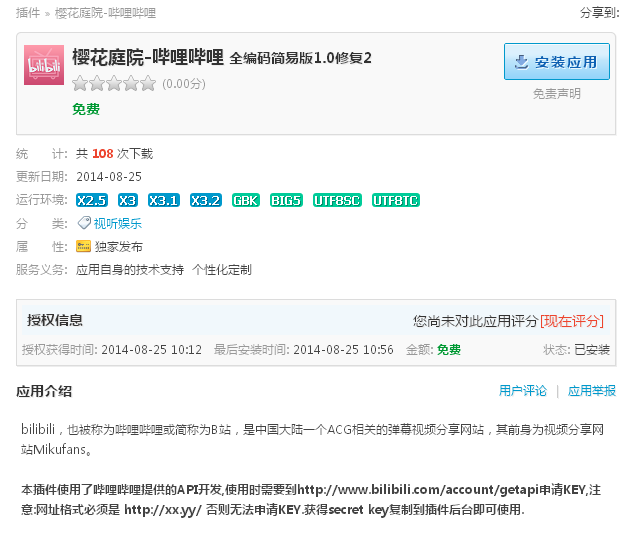
Task: Click the bilibili.com/account/getapi URL text
Action: click(418, 490)
